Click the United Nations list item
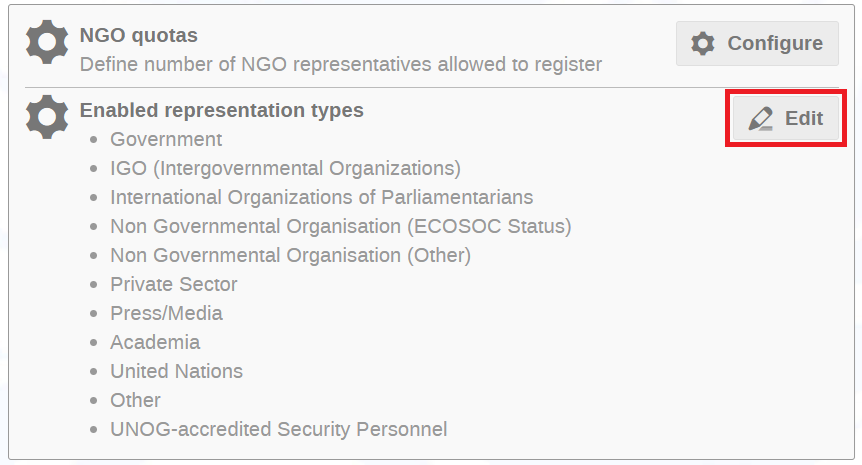Image resolution: width=862 pixels, height=465 pixels. 176,372
